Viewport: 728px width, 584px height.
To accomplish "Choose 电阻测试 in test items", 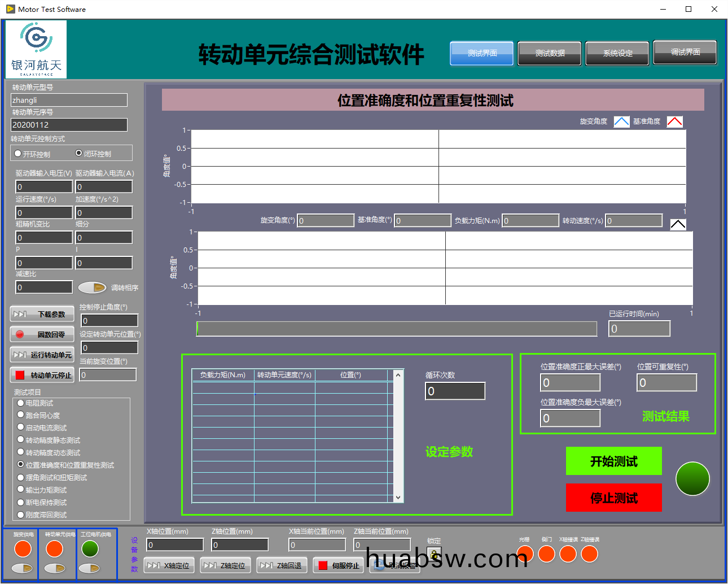I will click(21, 403).
